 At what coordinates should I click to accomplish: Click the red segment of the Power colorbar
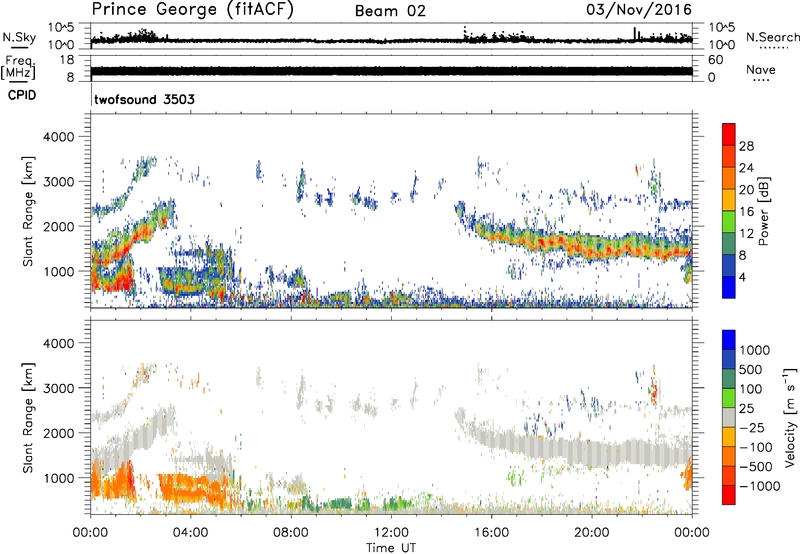coord(729,134)
